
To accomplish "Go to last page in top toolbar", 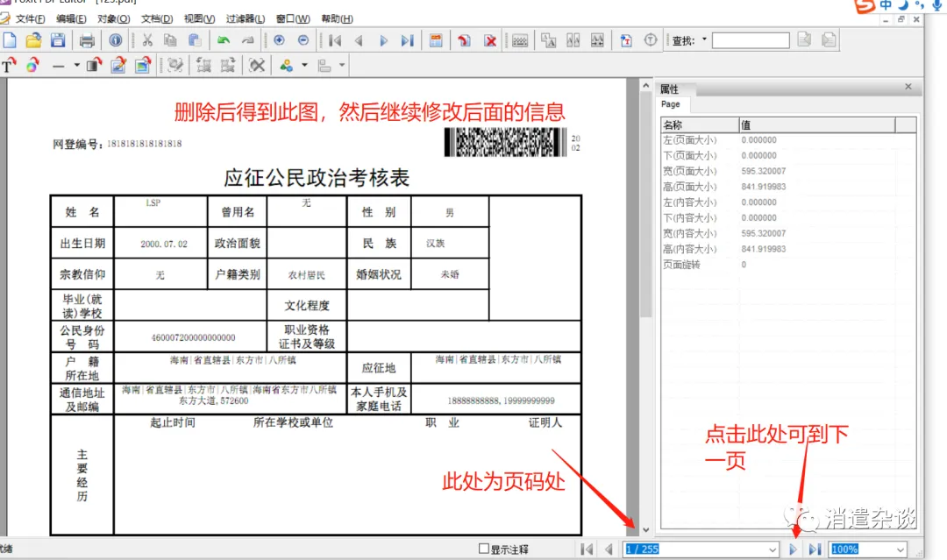I will click(408, 40).
